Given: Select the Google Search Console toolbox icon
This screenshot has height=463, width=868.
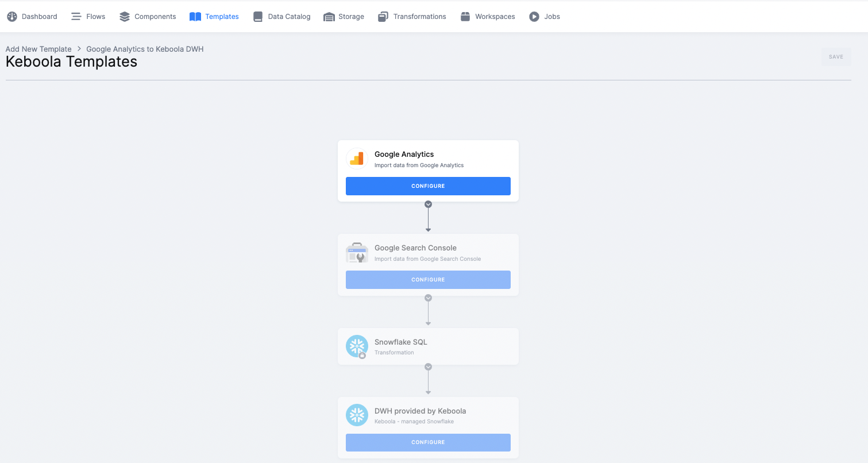Looking at the screenshot, I should pos(357,252).
